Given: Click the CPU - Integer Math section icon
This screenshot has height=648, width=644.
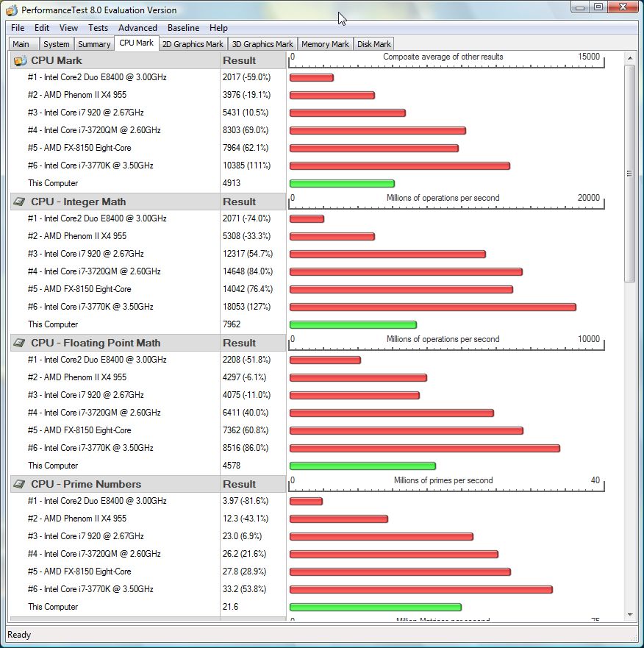Looking at the screenshot, I should pos(19,202).
